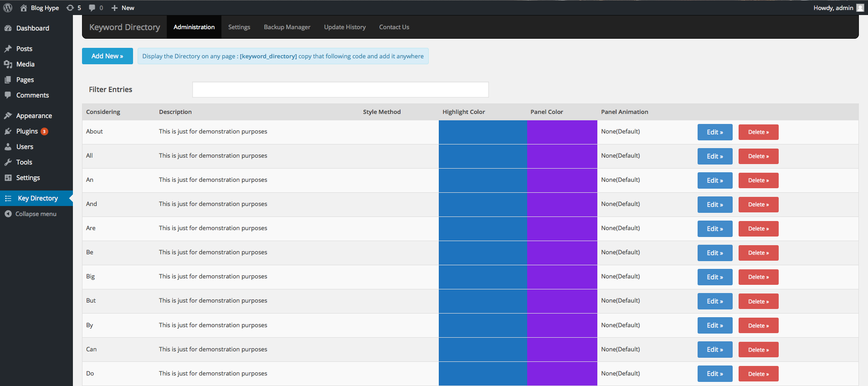The width and height of the screenshot is (868, 386).
Task: Collapse the sidebar menu
Action: (31, 214)
